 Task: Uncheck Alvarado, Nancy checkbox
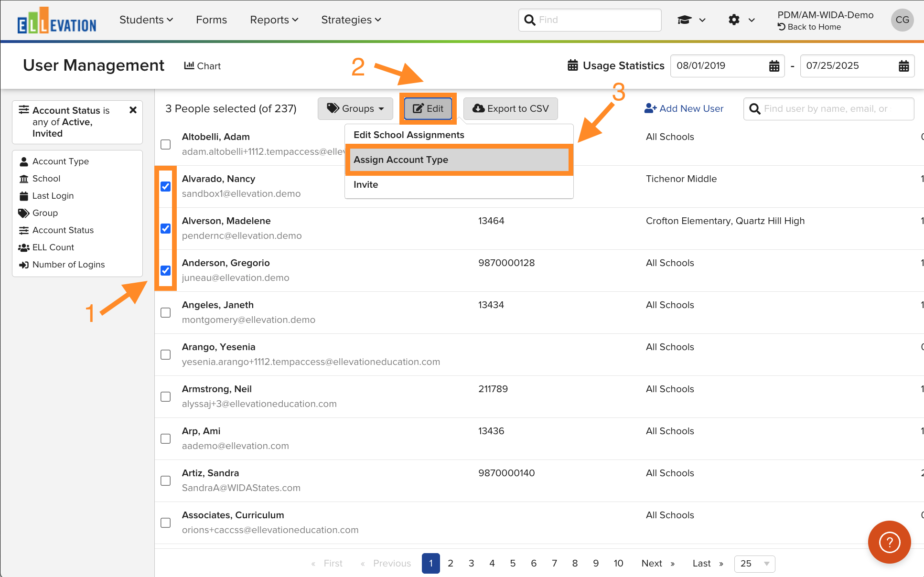tap(166, 186)
